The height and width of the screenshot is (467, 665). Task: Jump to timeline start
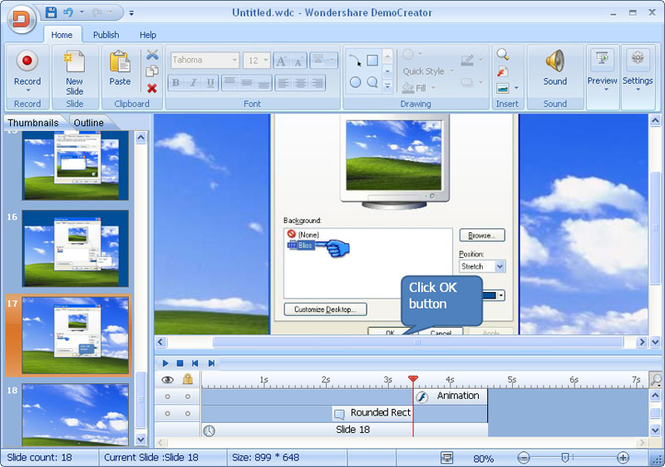(x=195, y=363)
